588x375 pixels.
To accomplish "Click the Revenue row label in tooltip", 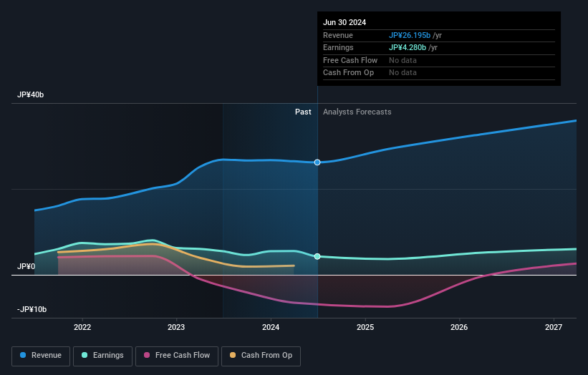I will [338, 35].
